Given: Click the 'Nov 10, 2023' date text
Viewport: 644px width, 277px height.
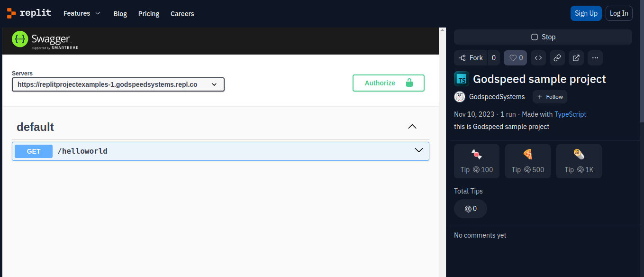Looking at the screenshot, I should (474, 114).
